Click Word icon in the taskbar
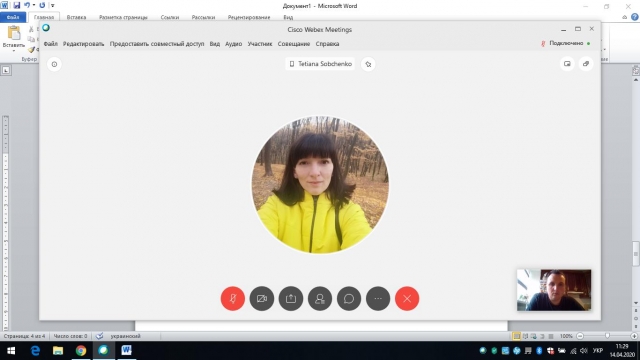Viewport: 640px width, 360px height. click(127, 351)
